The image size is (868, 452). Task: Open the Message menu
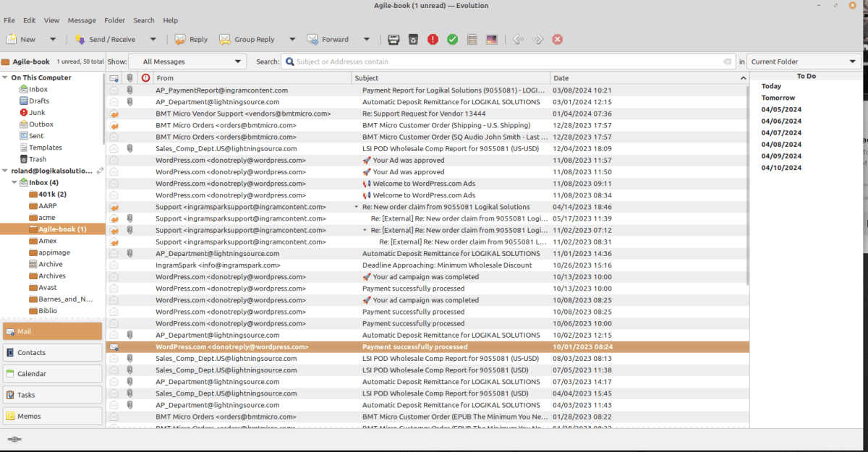(x=82, y=20)
